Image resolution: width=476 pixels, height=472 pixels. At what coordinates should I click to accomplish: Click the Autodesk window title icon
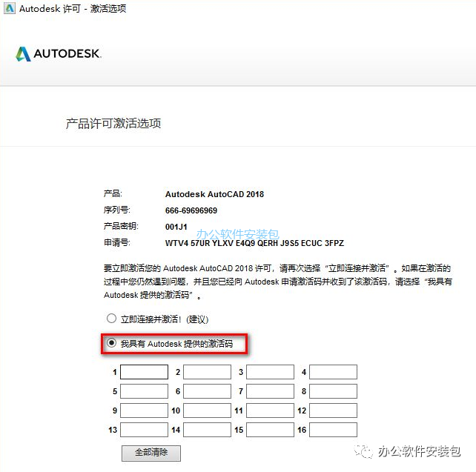(10, 8)
